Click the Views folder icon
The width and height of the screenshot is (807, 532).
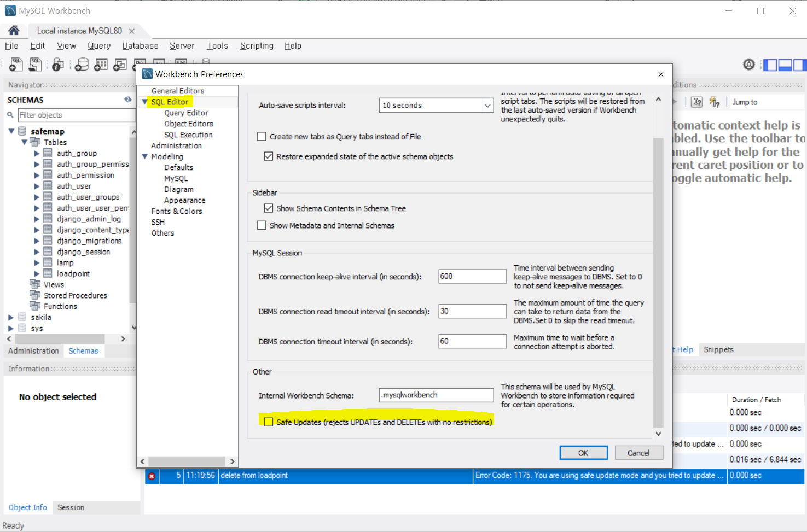pyautogui.click(x=36, y=284)
